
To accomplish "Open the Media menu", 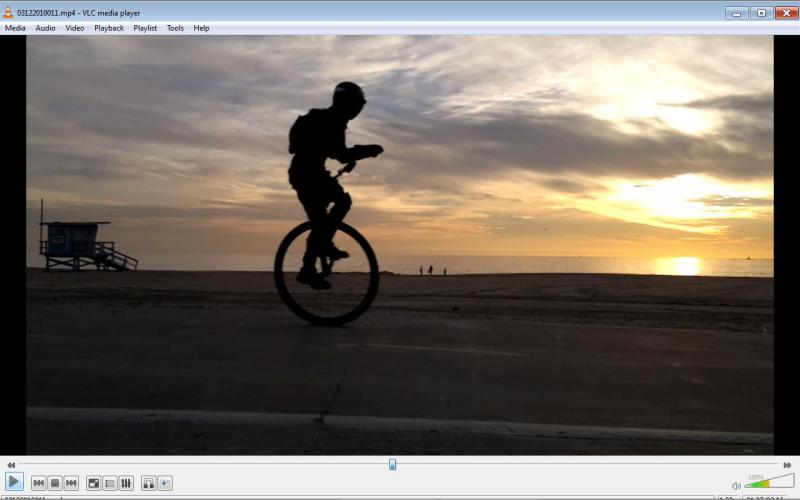I will tap(15, 28).
